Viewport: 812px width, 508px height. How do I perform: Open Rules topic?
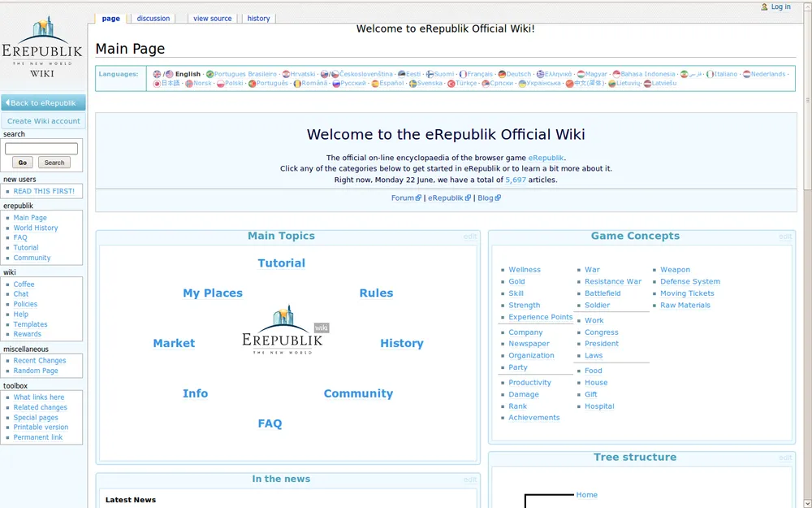(x=377, y=293)
